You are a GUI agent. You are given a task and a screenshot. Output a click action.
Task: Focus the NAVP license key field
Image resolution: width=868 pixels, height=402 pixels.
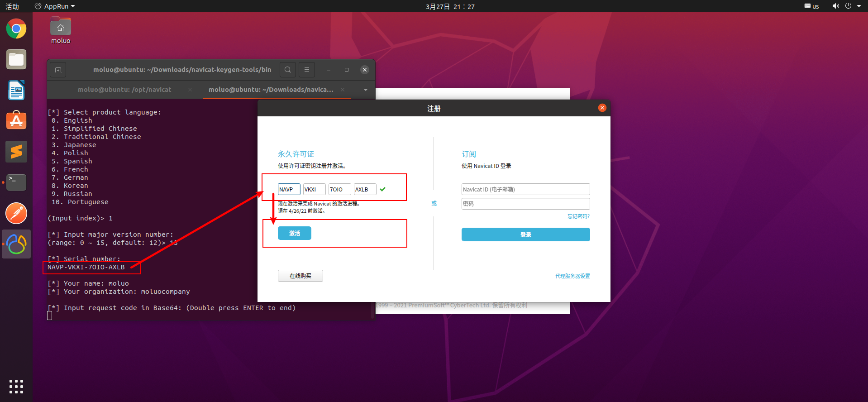pos(289,189)
